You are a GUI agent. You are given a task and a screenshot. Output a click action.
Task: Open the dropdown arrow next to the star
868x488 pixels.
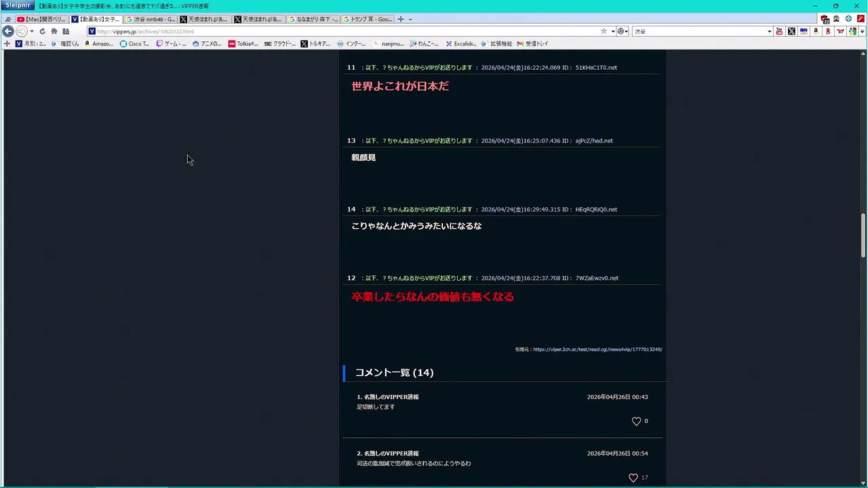point(612,32)
